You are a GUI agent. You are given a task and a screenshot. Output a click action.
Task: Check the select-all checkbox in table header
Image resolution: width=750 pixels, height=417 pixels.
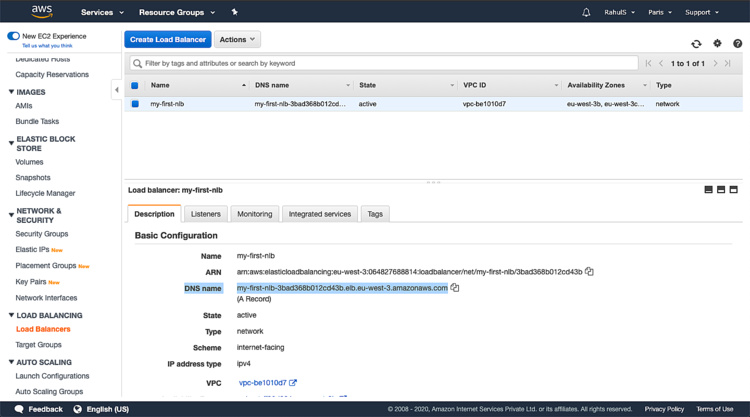click(135, 85)
